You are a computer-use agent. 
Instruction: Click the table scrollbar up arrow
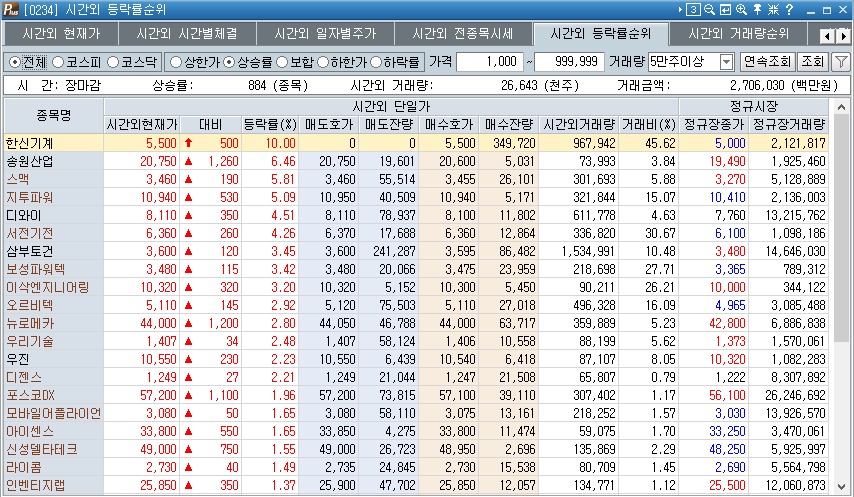[x=841, y=106]
